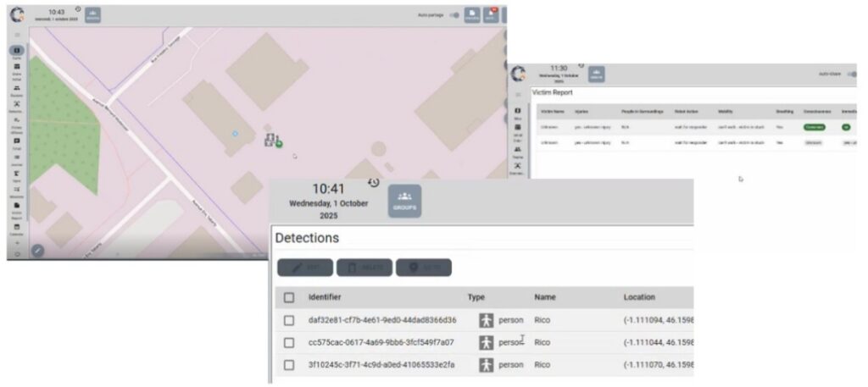
Task: Sort by the Identifier column header
Action: click(325, 297)
